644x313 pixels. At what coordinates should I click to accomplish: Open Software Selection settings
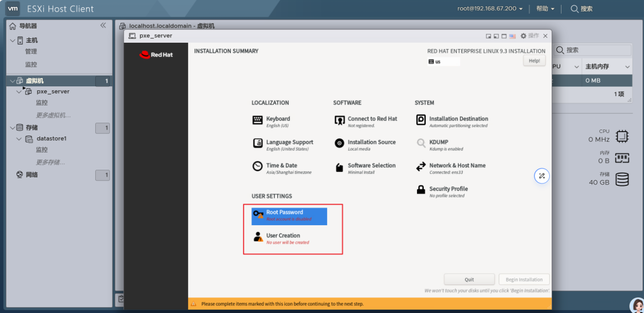[x=365, y=168]
